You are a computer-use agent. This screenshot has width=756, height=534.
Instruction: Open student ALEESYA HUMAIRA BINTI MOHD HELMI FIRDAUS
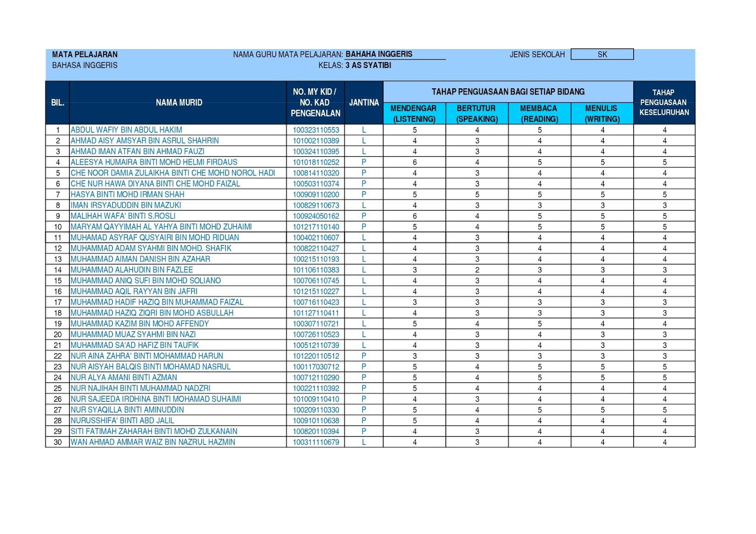click(154, 162)
